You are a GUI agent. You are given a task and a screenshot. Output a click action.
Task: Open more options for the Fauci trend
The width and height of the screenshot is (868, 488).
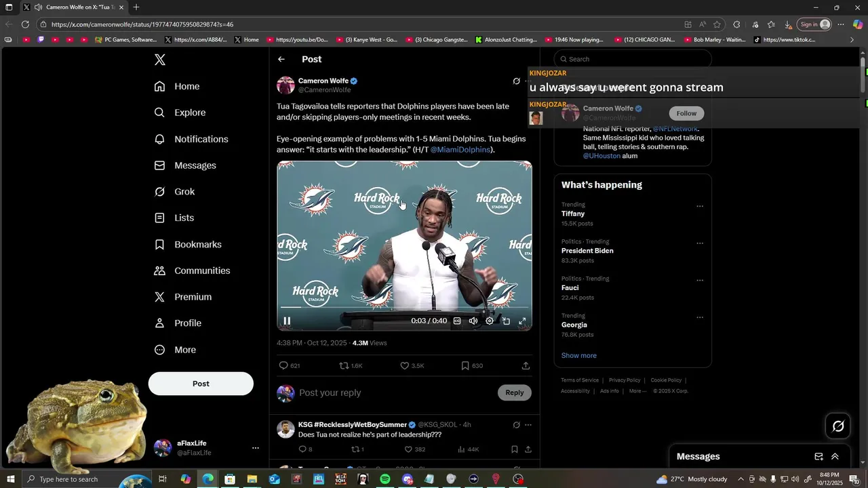click(x=700, y=280)
